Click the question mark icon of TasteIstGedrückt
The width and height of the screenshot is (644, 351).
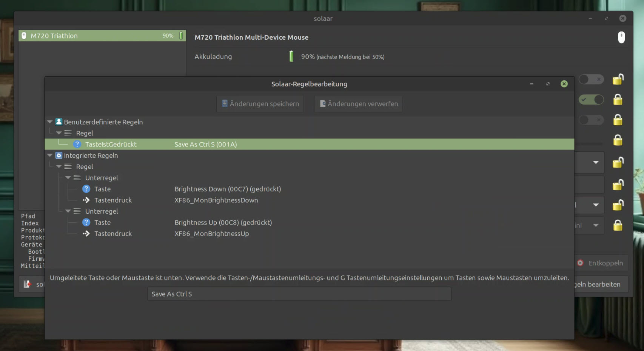(x=77, y=144)
